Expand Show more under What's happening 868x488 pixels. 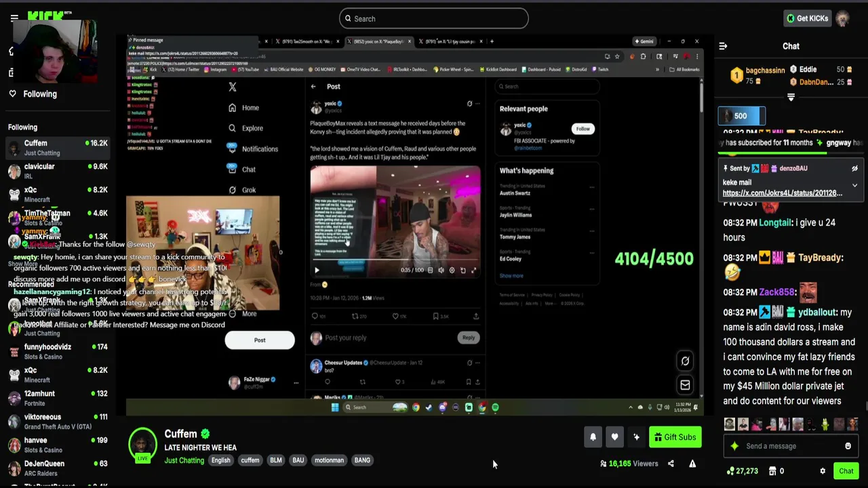pos(511,276)
